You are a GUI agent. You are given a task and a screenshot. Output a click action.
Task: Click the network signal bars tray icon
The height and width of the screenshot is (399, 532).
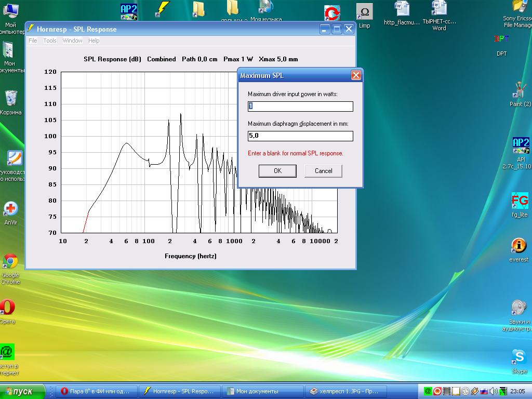click(x=503, y=391)
